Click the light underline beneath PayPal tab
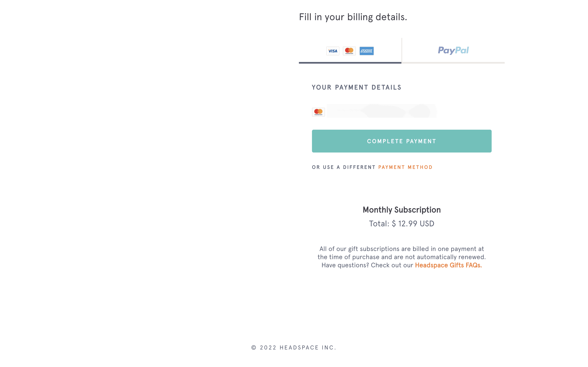The width and height of the screenshot is (588, 367). (x=453, y=63)
